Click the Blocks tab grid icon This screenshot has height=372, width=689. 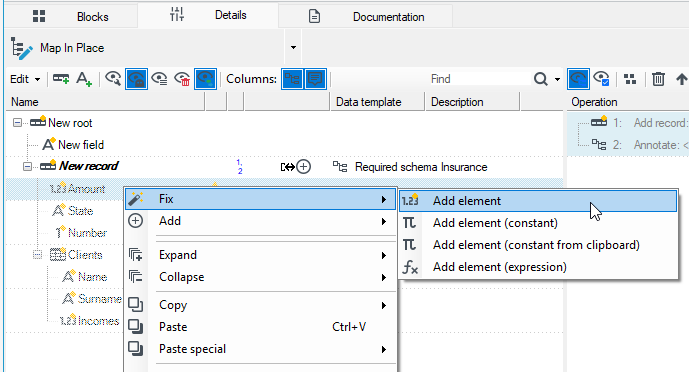[39, 16]
